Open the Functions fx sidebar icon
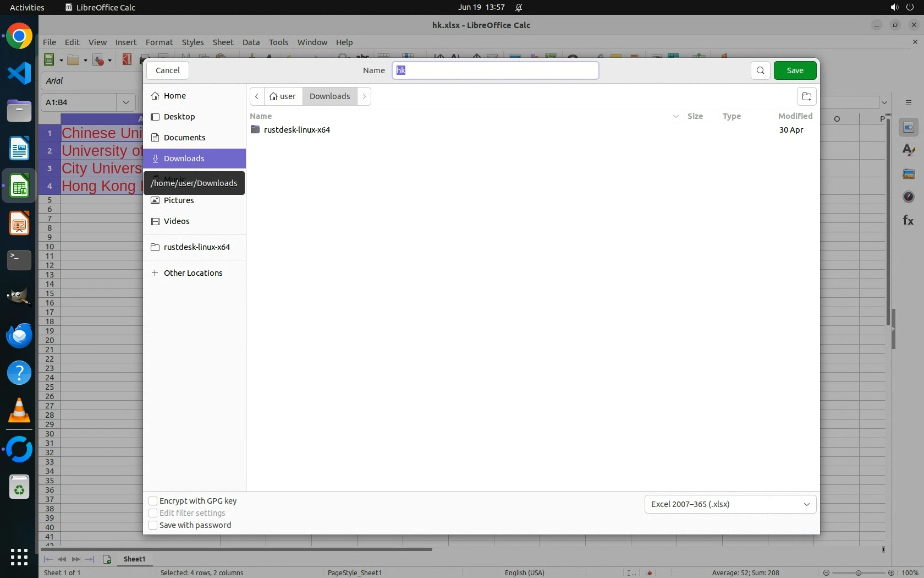The height and width of the screenshot is (578, 924). (908, 221)
